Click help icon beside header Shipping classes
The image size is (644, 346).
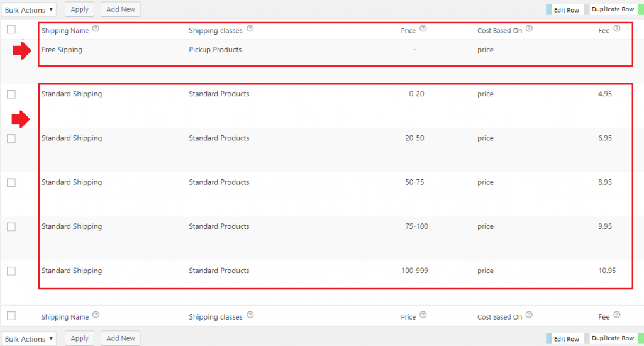click(250, 29)
